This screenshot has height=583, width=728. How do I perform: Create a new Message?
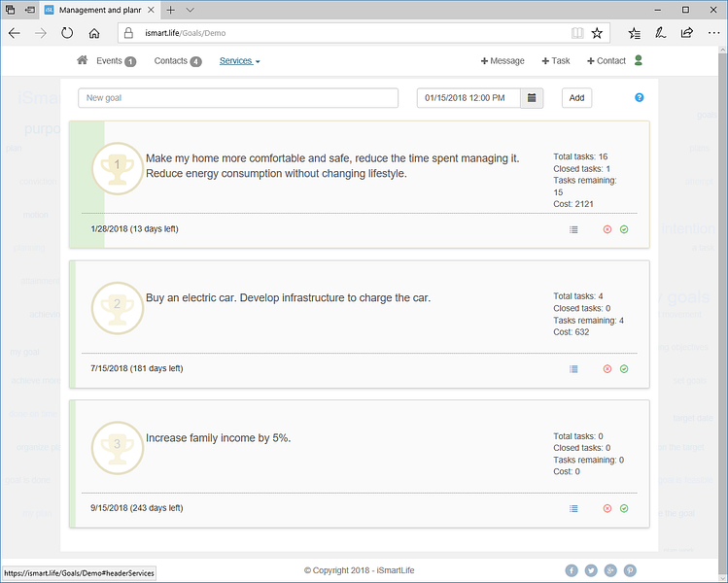coord(503,61)
